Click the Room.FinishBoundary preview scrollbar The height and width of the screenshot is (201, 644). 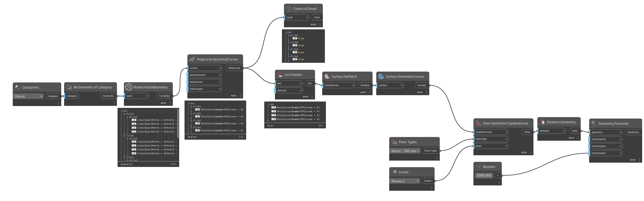coord(178,124)
